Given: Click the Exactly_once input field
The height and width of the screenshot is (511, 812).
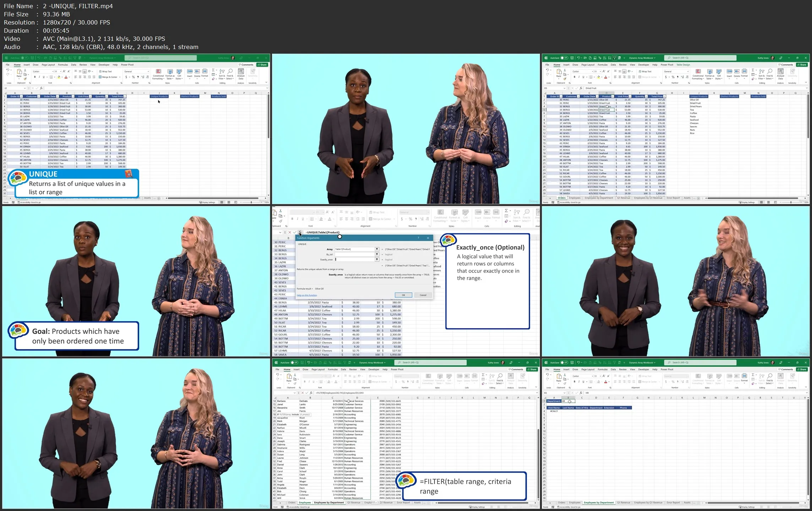Looking at the screenshot, I should click(355, 260).
